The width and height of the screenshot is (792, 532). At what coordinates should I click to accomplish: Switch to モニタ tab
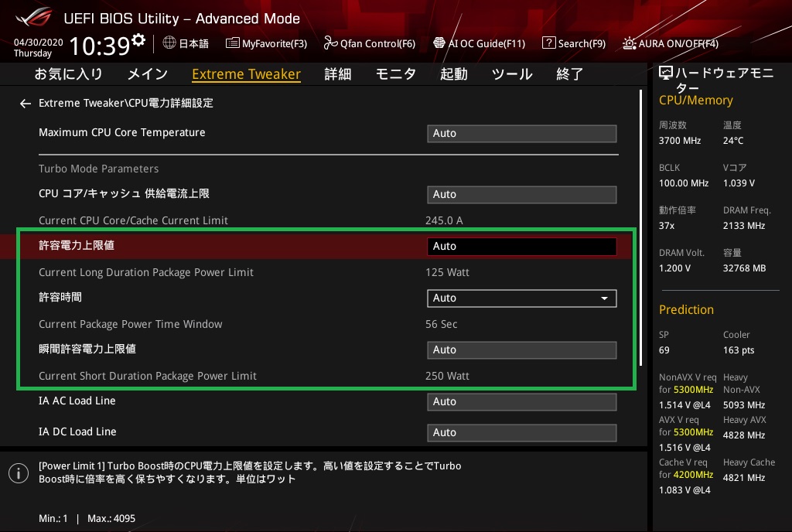396,74
